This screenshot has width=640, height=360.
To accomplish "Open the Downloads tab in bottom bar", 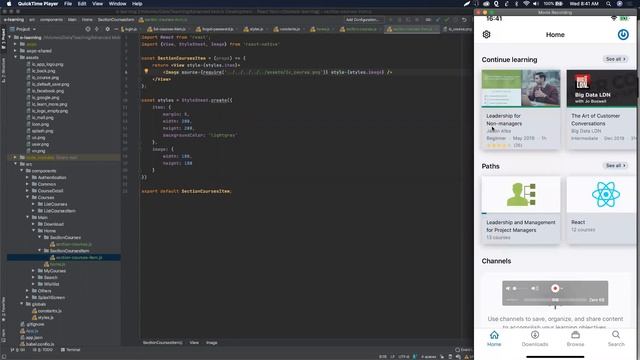I will [535, 338].
